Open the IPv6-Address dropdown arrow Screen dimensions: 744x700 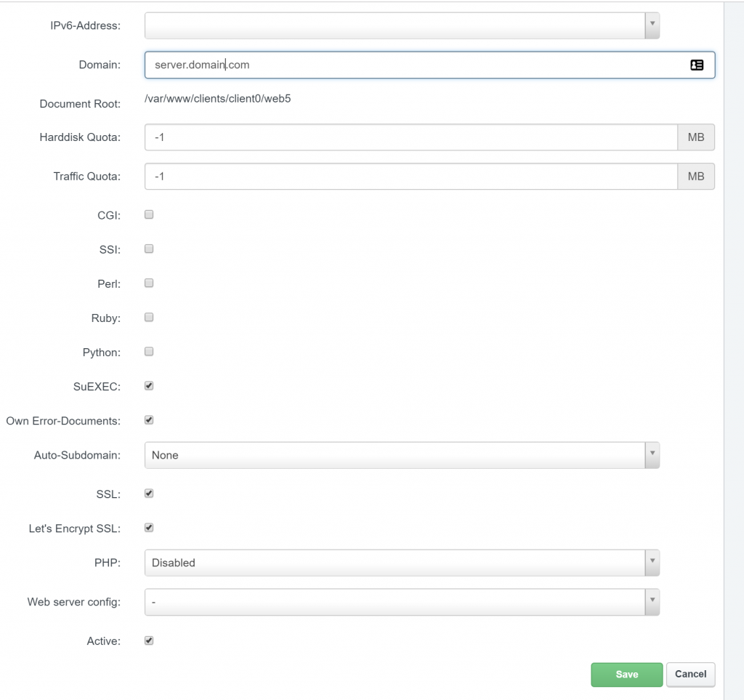pos(652,25)
